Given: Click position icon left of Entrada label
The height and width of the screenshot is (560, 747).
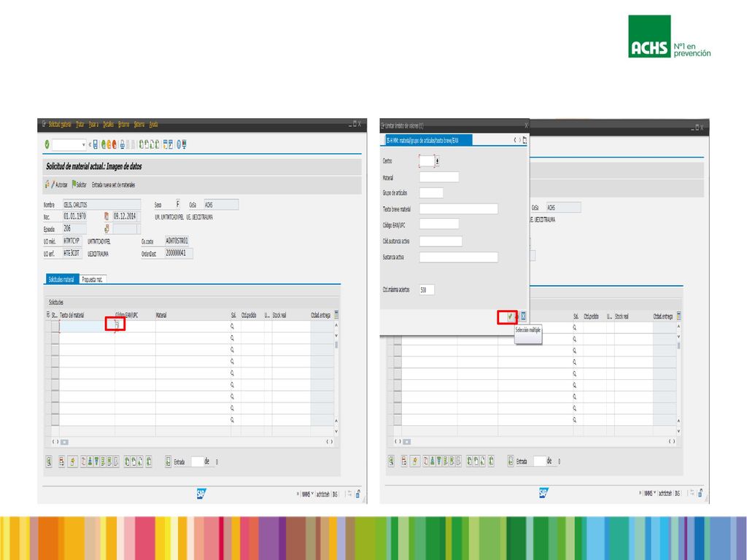Looking at the screenshot, I should point(169,462).
